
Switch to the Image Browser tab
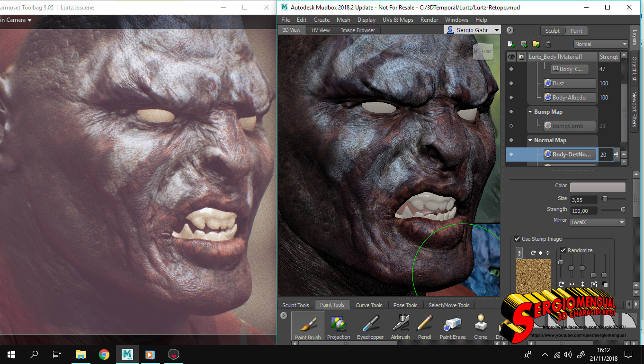pos(358,30)
